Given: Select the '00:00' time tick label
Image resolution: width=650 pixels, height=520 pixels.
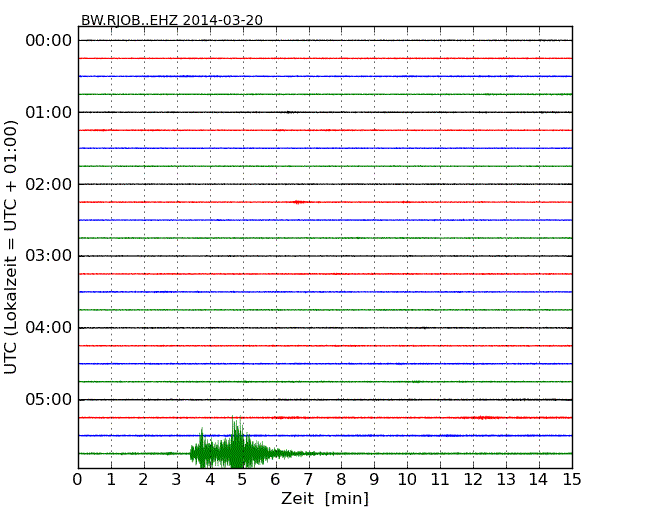Looking at the screenshot, I should [x=49, y=41].
